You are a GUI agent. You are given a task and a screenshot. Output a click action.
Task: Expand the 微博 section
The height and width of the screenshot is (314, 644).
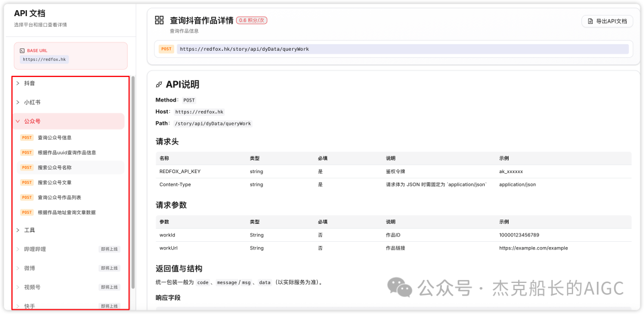(x=69, y=268)
